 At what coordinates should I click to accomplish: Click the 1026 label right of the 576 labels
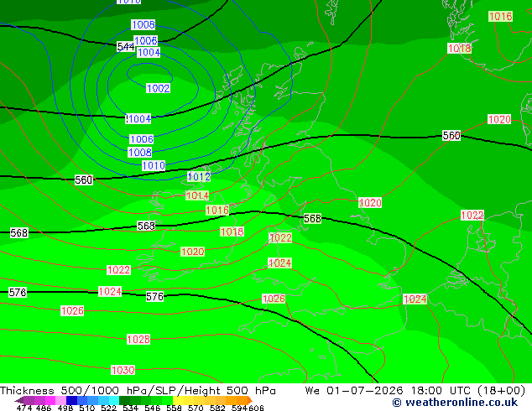pos(274,299)
